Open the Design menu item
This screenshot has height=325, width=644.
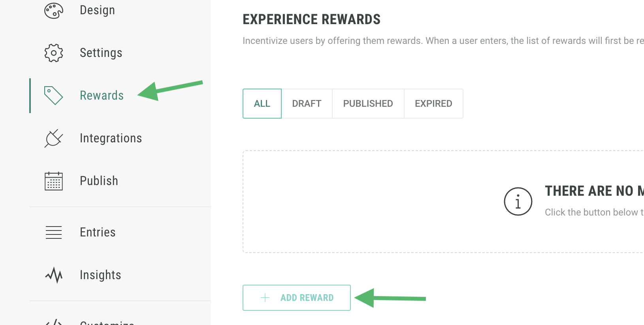click(x=97, y=10)
